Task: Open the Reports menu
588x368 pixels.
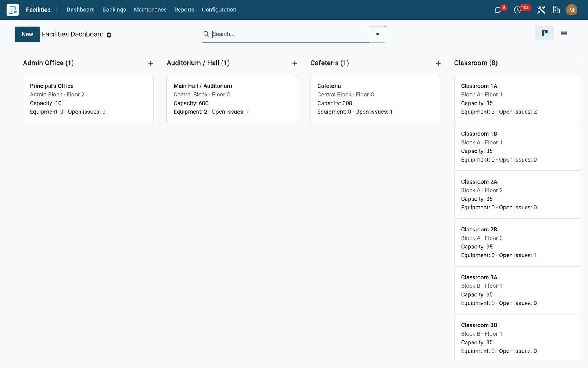Action: coord(184,10)
